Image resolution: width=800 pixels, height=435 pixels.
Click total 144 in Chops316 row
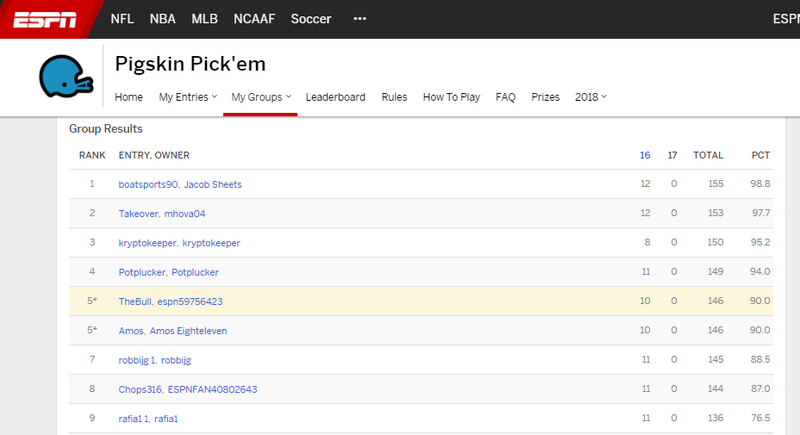tap(715, 389)
